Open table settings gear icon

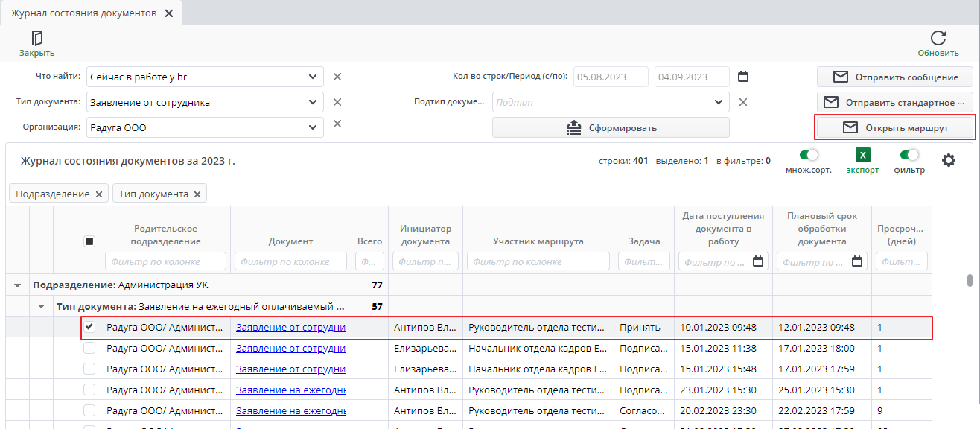click(949, 160)
